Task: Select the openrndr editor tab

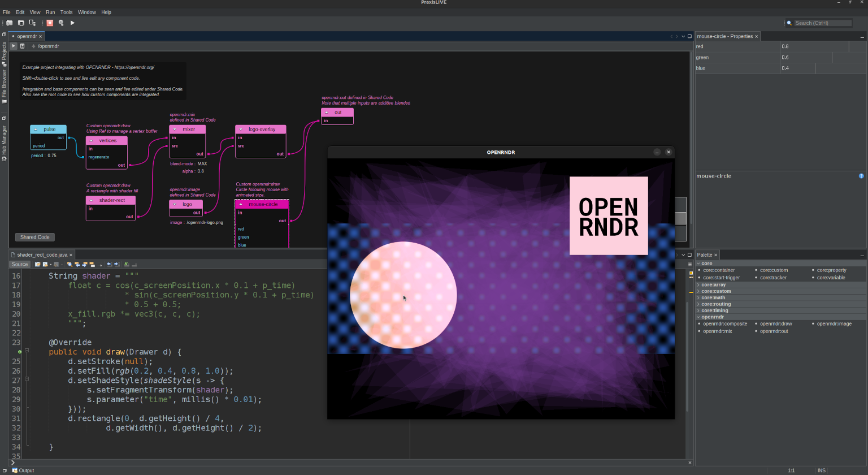Action: pos(27,36)
